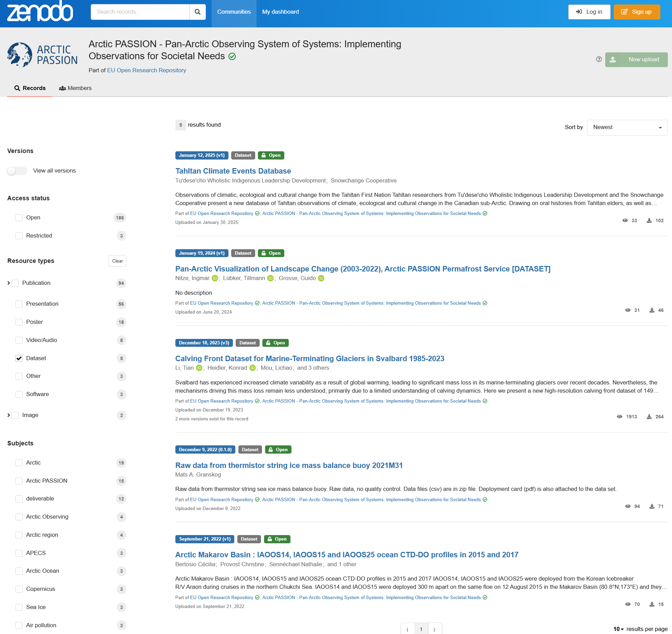Toggle the View all versions switch
The width and height of the screenshot is (672, 634).
(17, 171)
